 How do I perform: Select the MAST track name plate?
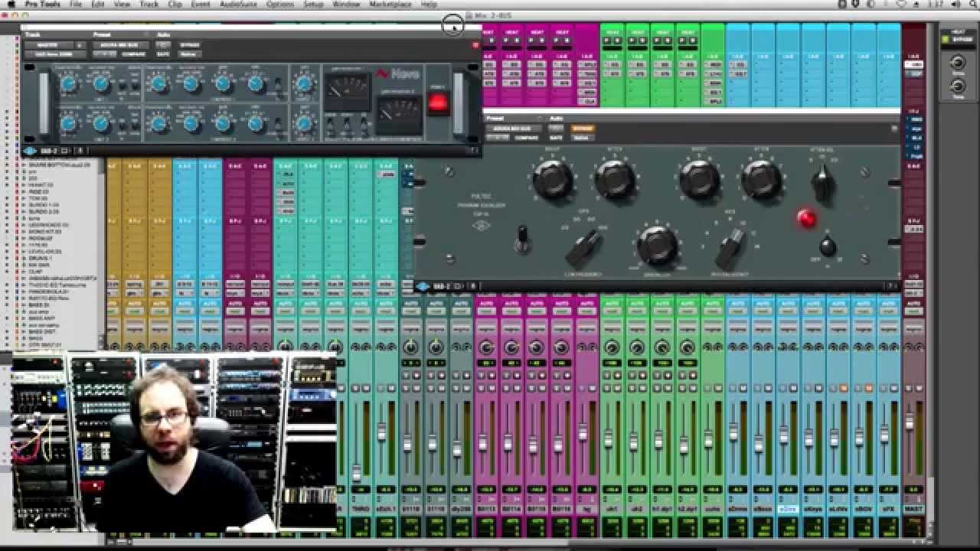tap(913, 509)
